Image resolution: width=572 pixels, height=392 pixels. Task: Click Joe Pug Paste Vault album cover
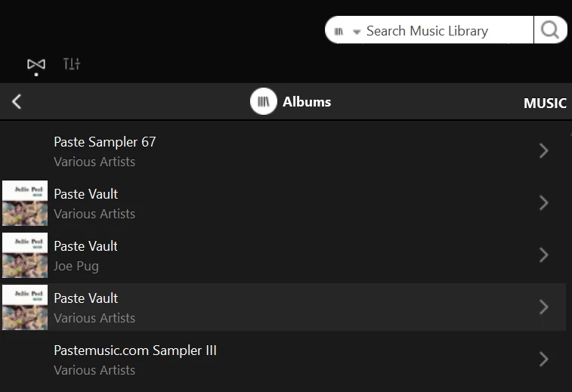coord(25,255)
